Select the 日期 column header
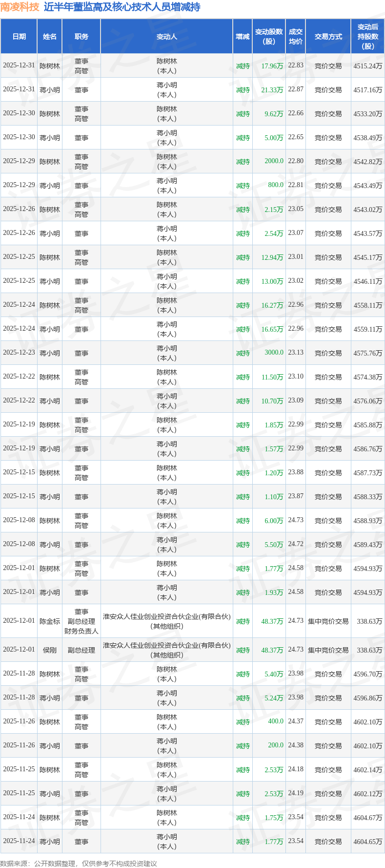Screen dimensions: 385x868 19,37
